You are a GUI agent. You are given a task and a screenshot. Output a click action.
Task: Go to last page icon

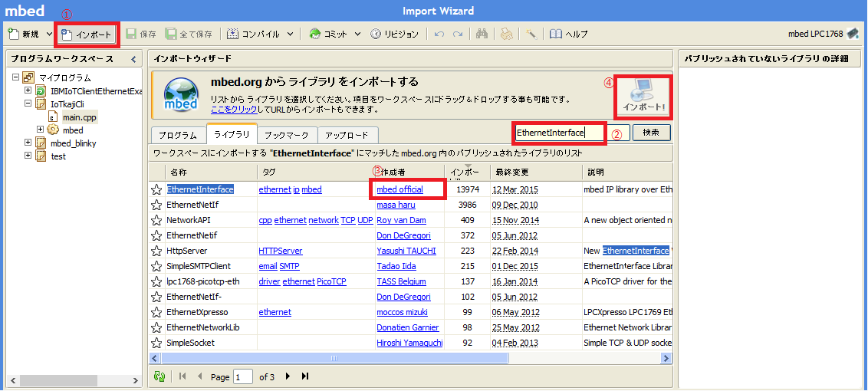pyautogui.click(x=304, y=376)
